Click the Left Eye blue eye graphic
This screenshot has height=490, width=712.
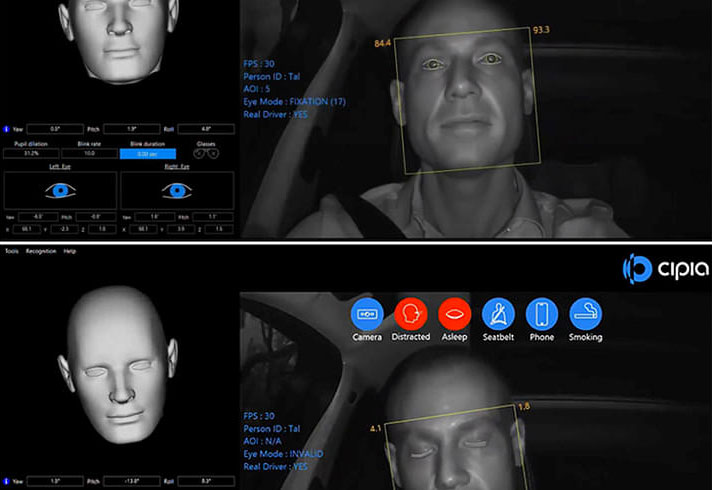click(x=59, y=190)
